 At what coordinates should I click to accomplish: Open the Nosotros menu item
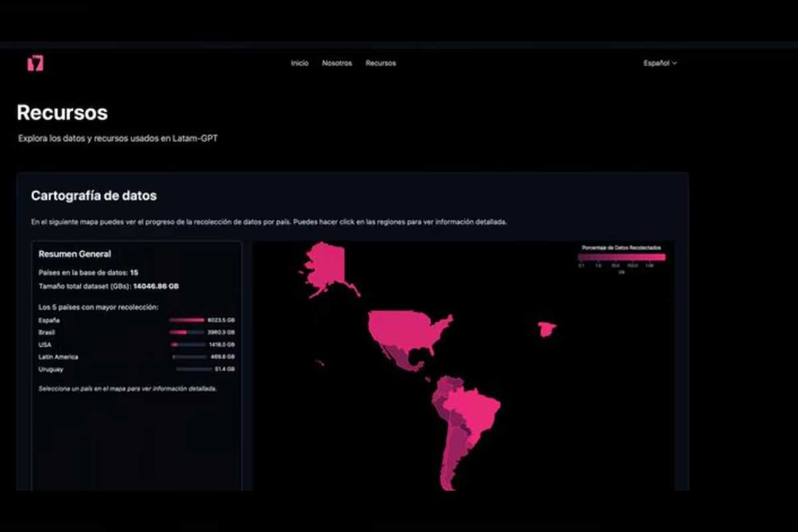tap(337, 63)
